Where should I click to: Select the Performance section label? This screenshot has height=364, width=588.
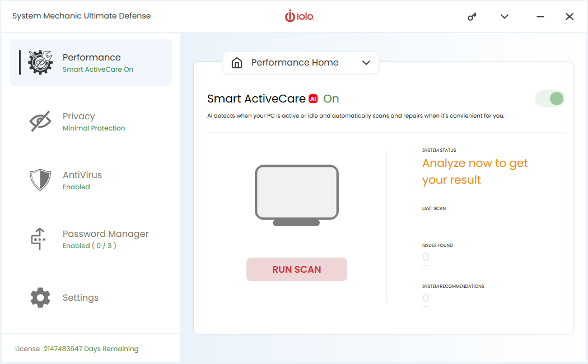coord(91,57)
